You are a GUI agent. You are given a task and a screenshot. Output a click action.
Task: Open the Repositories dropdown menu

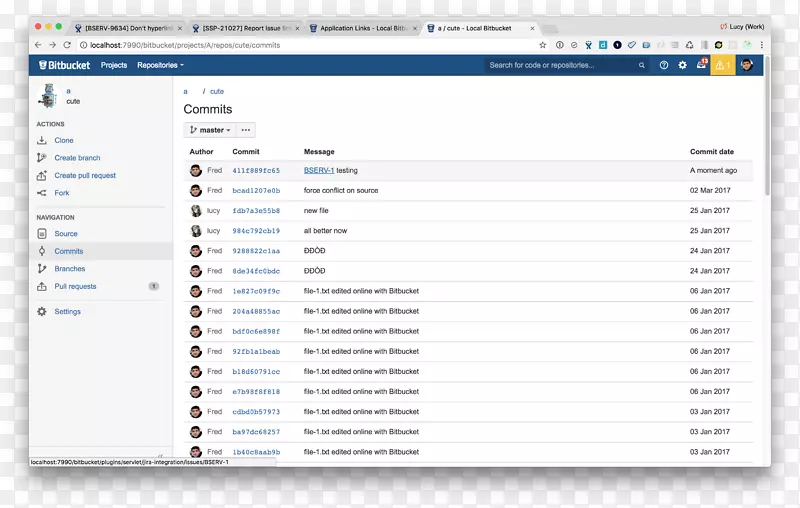click(160, 65)
